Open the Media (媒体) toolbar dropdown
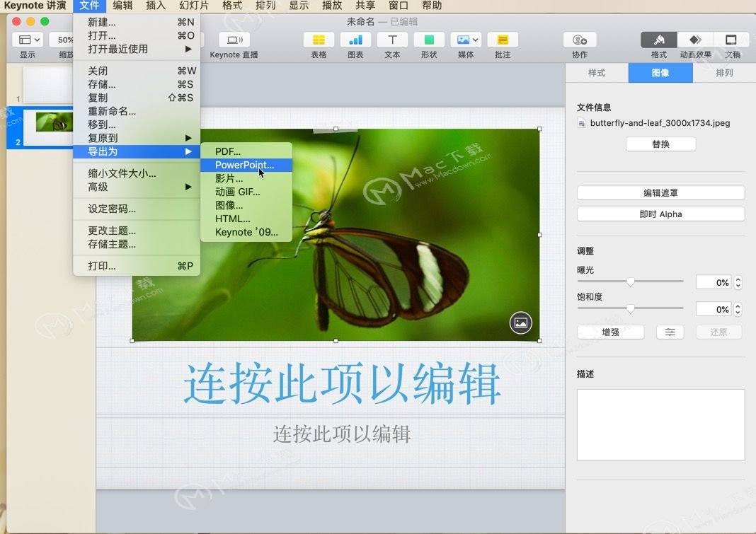This screenshot has width=756, height=534. (x=466, y=40)
